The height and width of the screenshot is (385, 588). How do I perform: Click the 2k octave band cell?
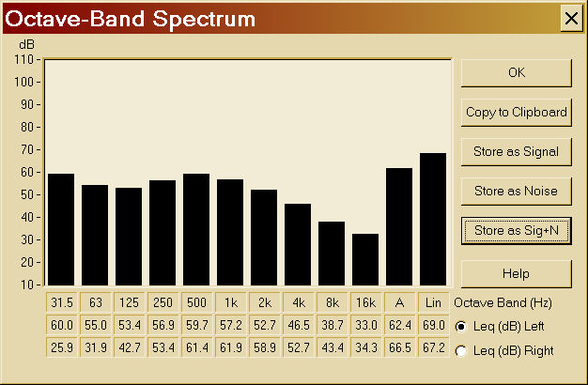click(264, 302)
